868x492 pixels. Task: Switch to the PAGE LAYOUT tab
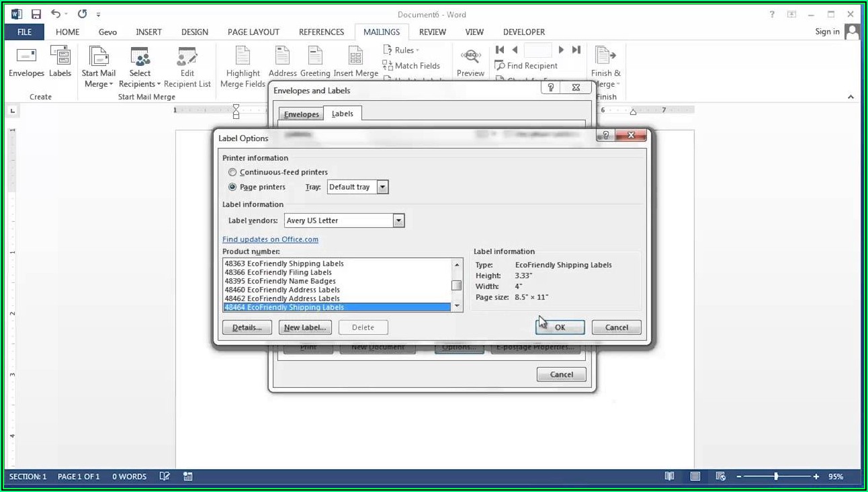pos(253,32)
